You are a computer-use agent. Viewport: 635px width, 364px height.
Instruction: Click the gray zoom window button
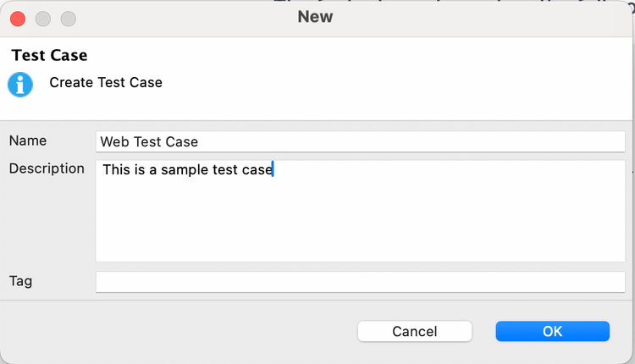(68, 18)
